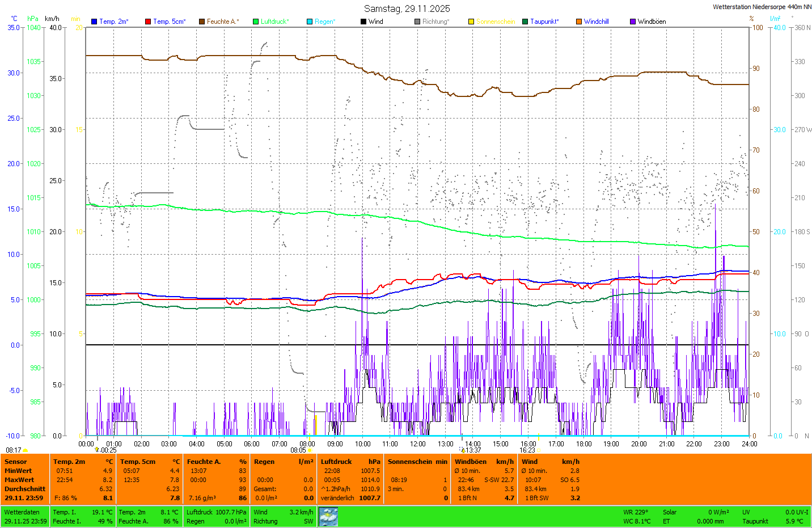The width and height of the screenshot is (812, 528).
Task: Click the purple Windböen legend square
Action: (633, 22)
